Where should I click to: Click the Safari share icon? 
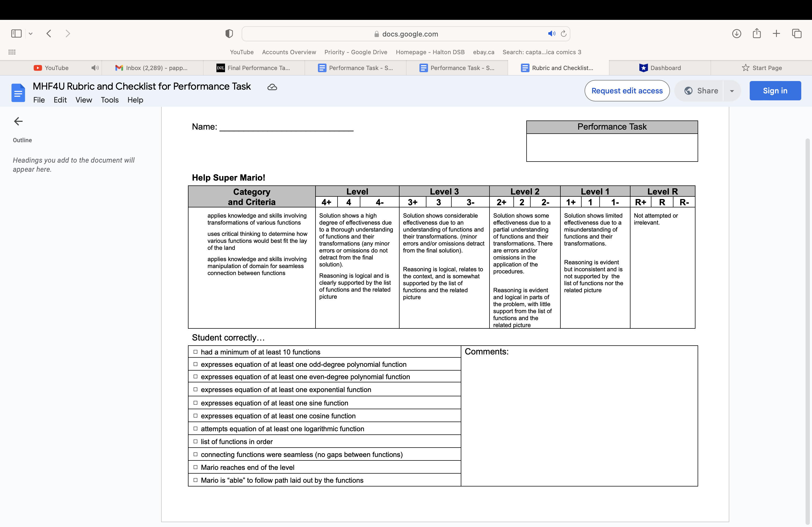[756, 33]
